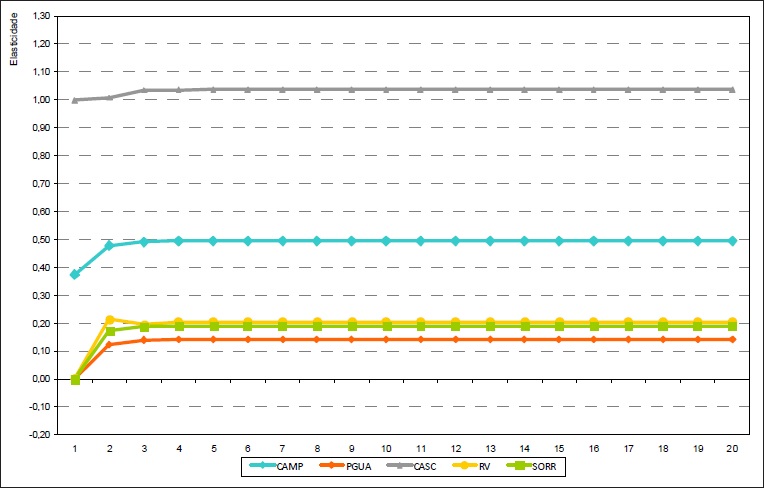Screen dimensions: 765x490
Task: Click the CASC data point at period 20
Action: 732,89
